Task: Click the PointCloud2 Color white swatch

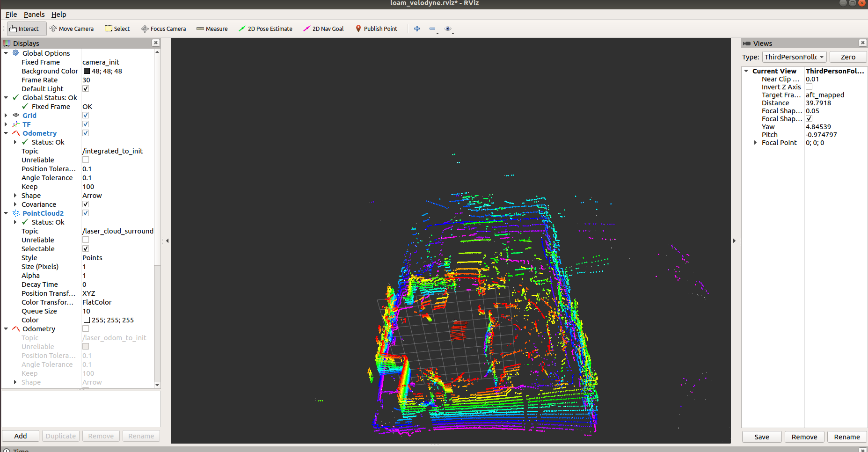Action: pos(87,320)
